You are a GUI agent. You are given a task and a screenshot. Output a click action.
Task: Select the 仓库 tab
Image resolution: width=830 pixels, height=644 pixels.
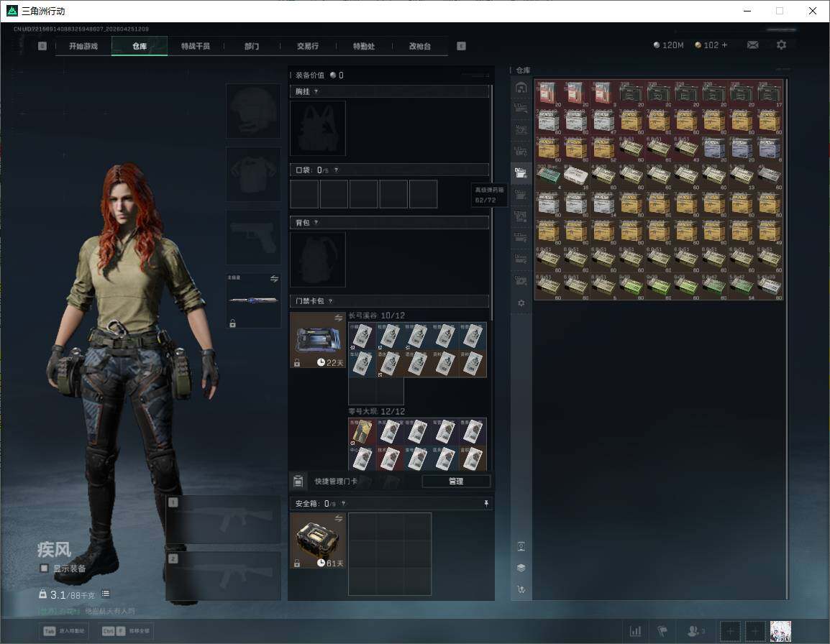[x=140, y=46]
